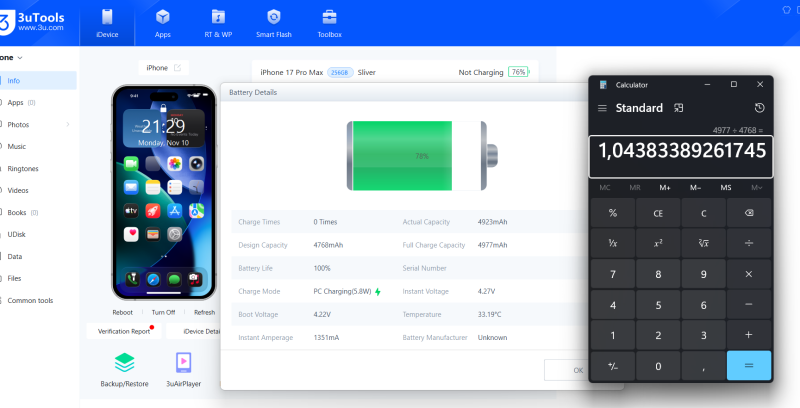Click Calculator x squared key

(658, 243)
